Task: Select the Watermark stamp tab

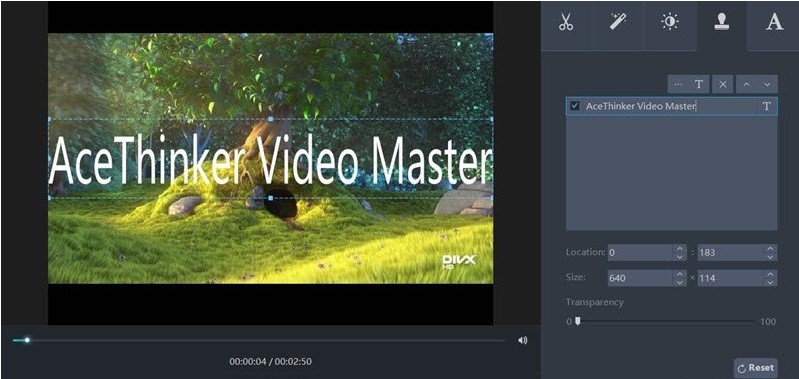Action: (722, 23)
